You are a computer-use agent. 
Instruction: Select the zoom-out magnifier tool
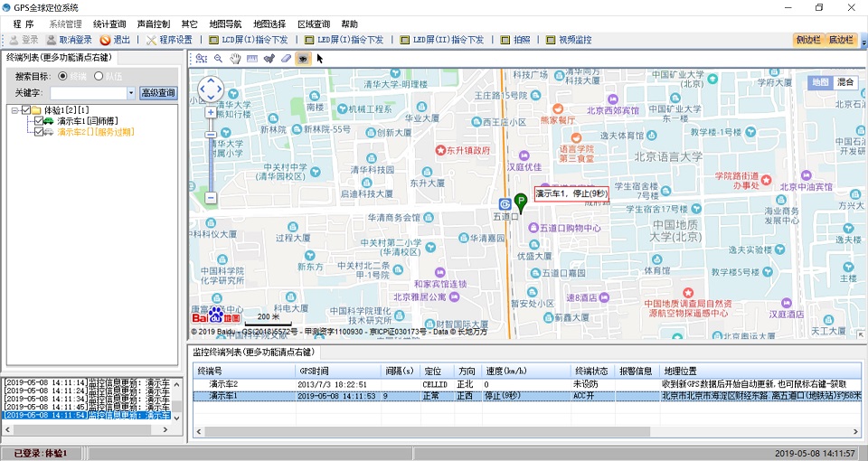[x=218, y=58]
